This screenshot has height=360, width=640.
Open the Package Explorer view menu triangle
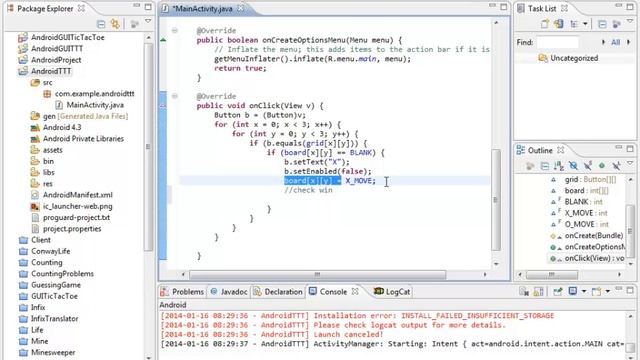148,21
